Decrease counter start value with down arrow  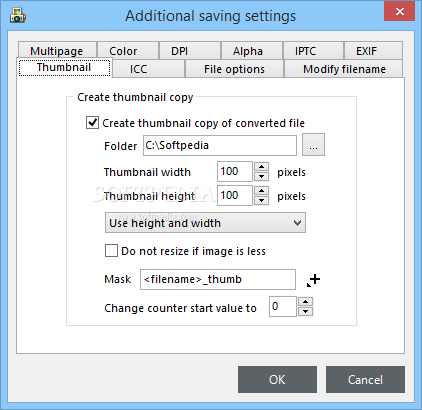point(306,311)
